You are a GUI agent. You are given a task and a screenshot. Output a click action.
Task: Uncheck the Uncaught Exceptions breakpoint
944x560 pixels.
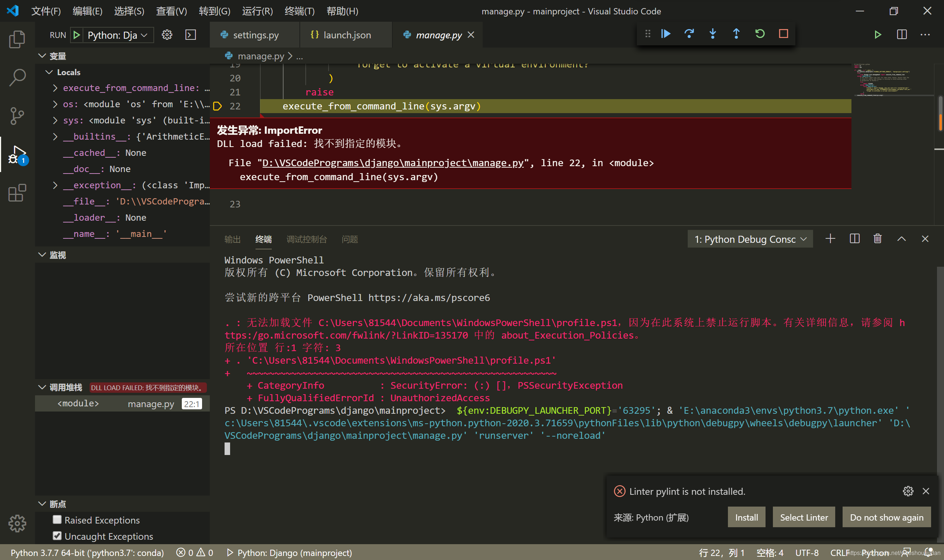click(58, 536)
